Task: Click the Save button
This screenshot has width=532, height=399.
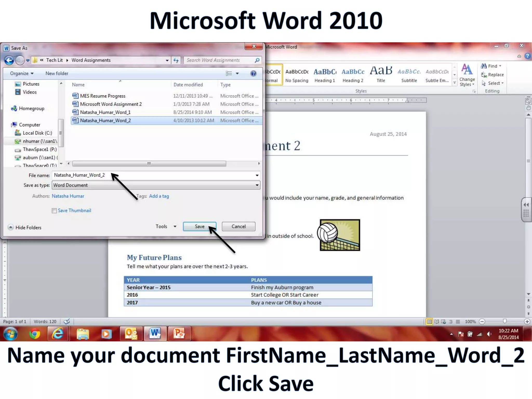Action: [199, 227]
